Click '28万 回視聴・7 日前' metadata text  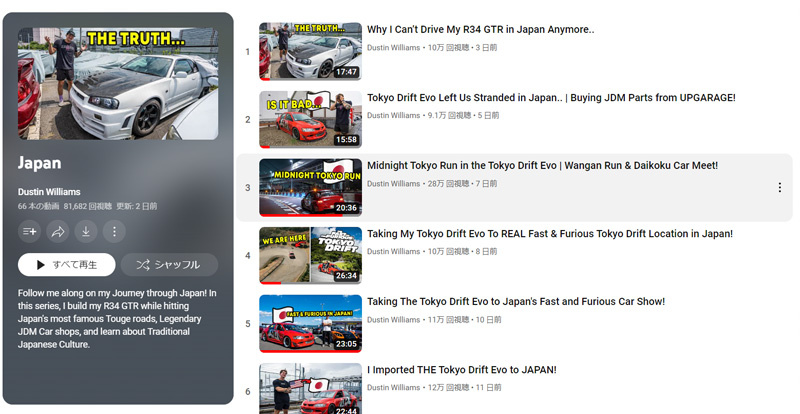(462, 183)
